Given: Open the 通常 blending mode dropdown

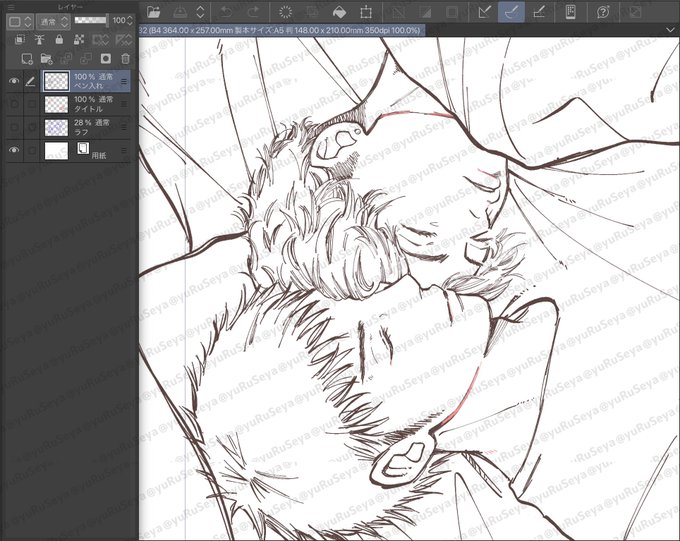Looking at the screenshot, I should 53,21.
